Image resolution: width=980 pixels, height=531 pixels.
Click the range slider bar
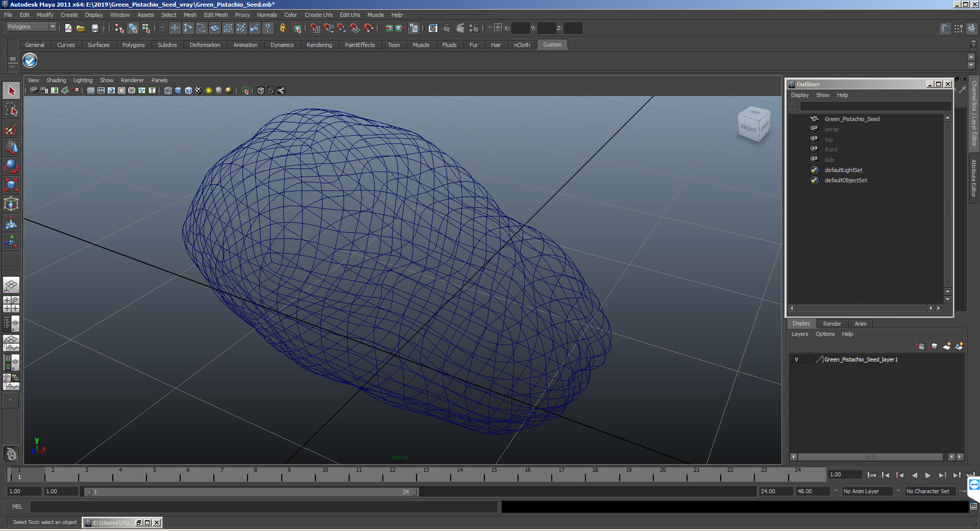[x=252, y=492]
